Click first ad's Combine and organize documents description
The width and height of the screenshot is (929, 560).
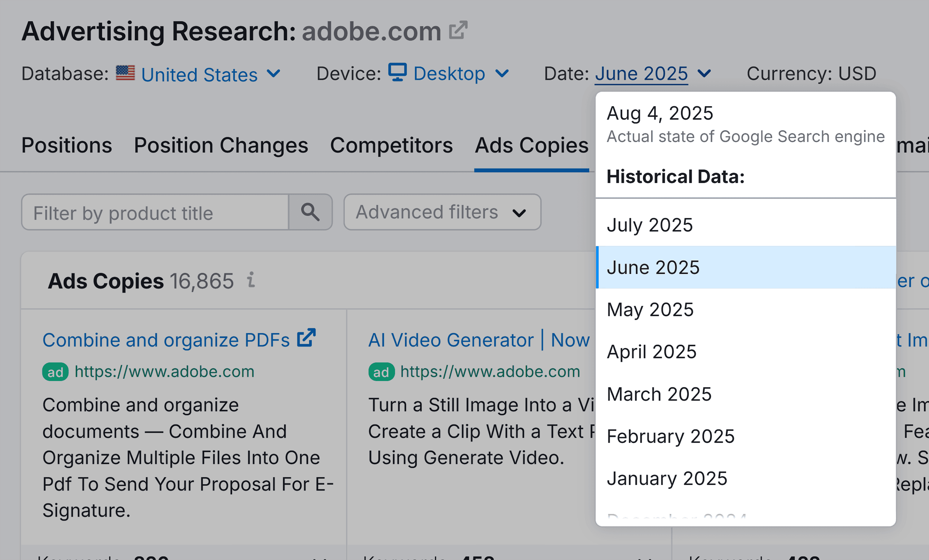[188, 458]
